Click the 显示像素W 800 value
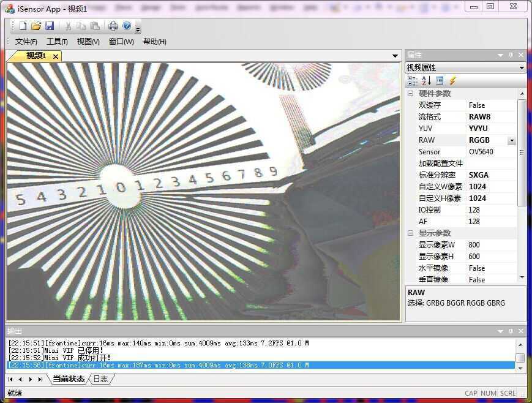532x403 pixels. tap(492, 245)
